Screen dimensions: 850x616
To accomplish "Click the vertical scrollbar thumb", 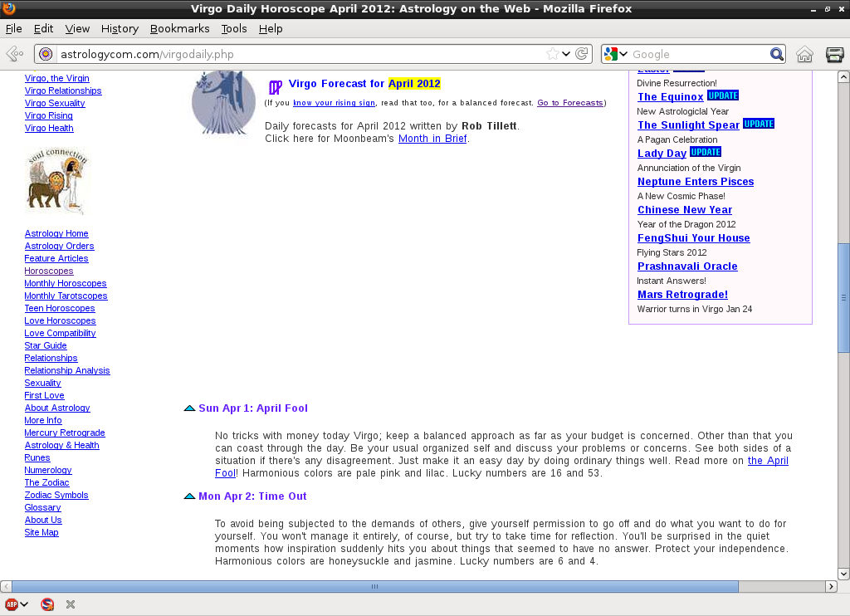I will point(843,298).
